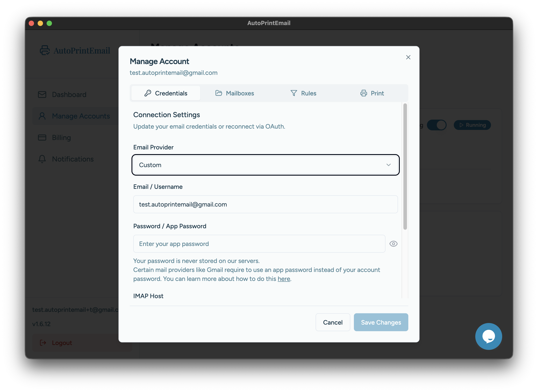Switch to the Print tab
538x392 pixels.
tap(377, 93)
